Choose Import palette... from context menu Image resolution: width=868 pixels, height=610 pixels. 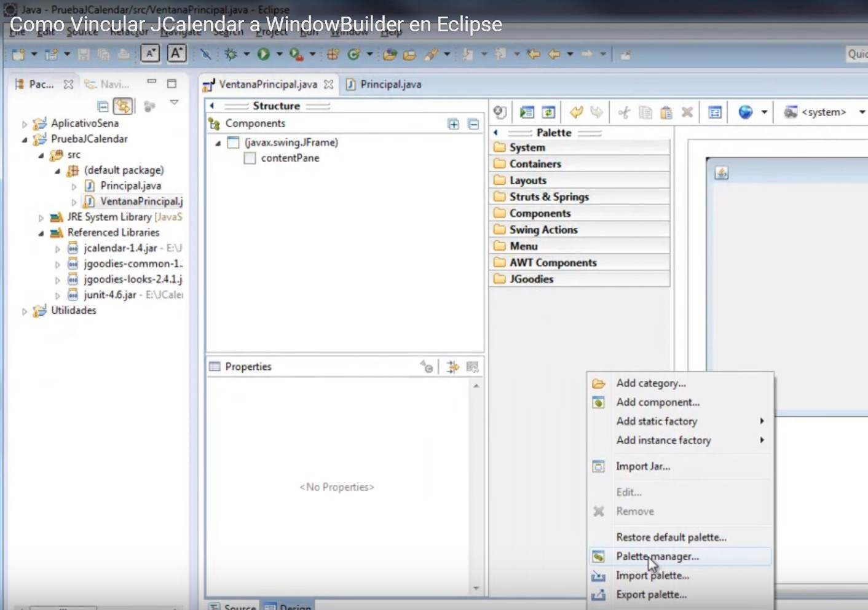[x=680, y=576]
